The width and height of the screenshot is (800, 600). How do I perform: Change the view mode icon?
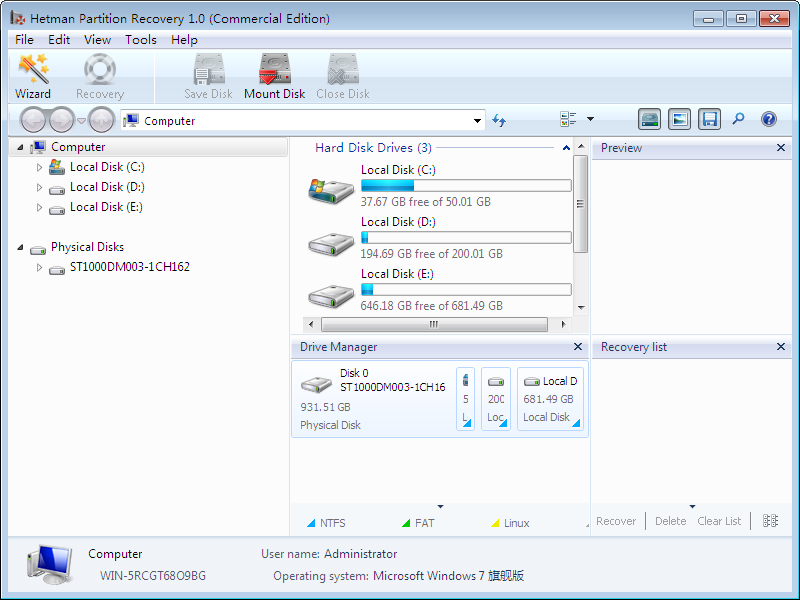click(568, 119)
